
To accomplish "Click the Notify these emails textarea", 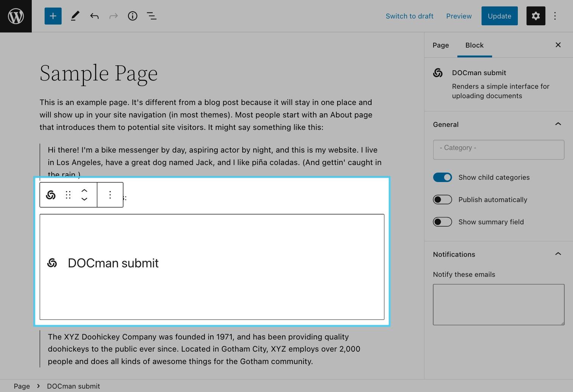I will click(498, 304).
